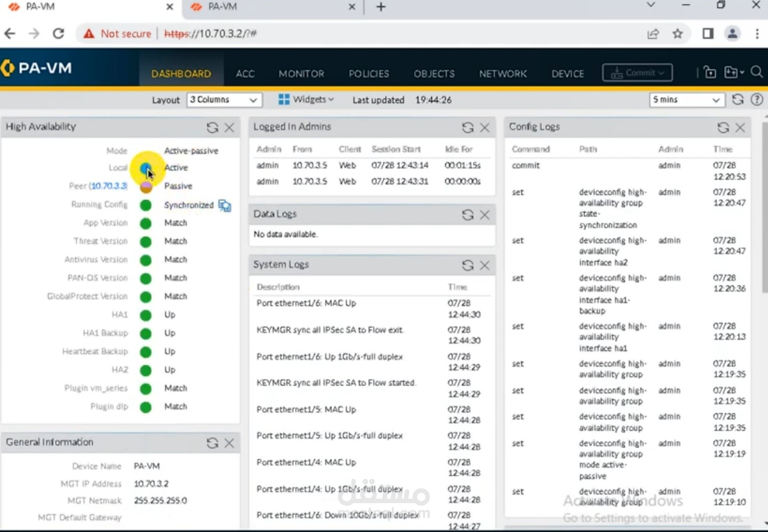The width and height of the screenshot is (768, 532).
Task: Refresh the Logged In Admins widget
Action: tap(468, 127)
